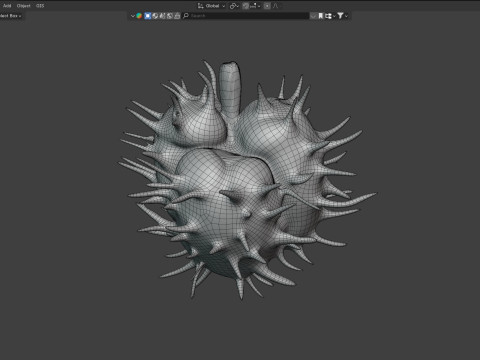Toggle snapping magnet on or off

point(245,6)
